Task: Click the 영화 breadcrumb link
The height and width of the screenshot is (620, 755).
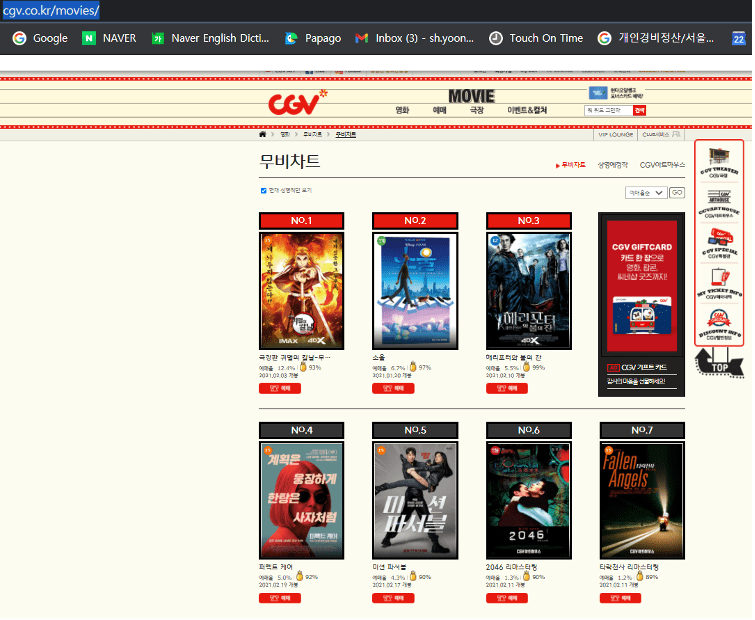Action: (285, 134)
